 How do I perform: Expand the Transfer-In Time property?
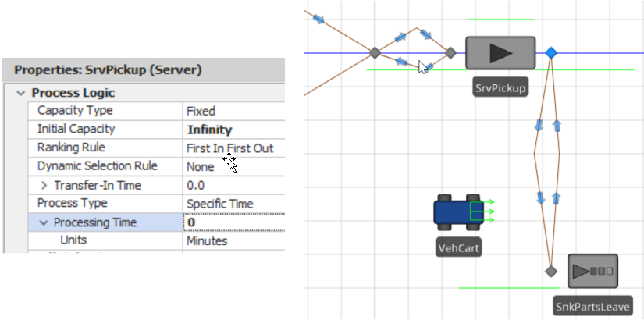pos(44,186)
